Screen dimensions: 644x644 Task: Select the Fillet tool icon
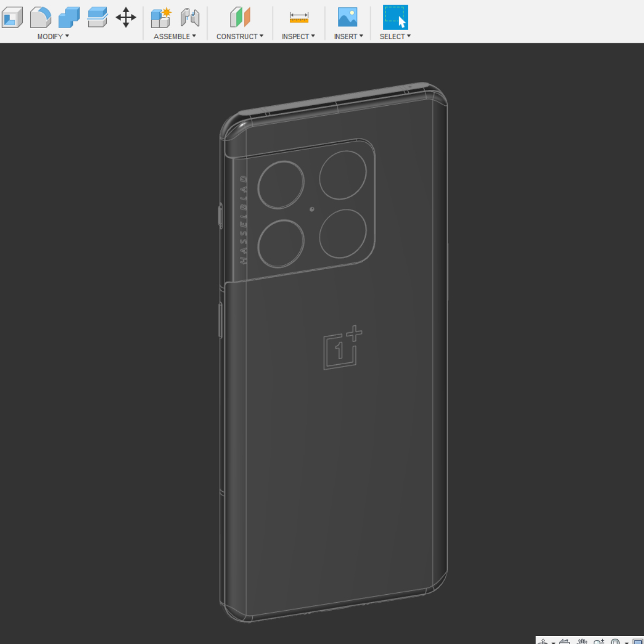pos(41,17)
